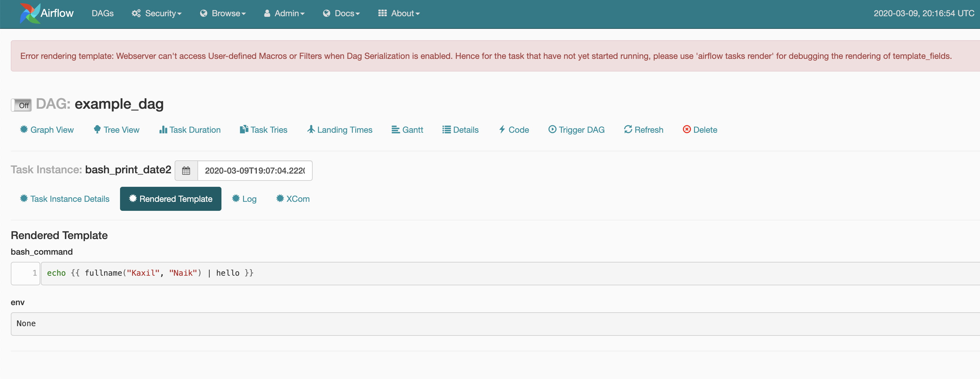
Task: Go to DAGs in the navbar
Action: tap(102, 13)
